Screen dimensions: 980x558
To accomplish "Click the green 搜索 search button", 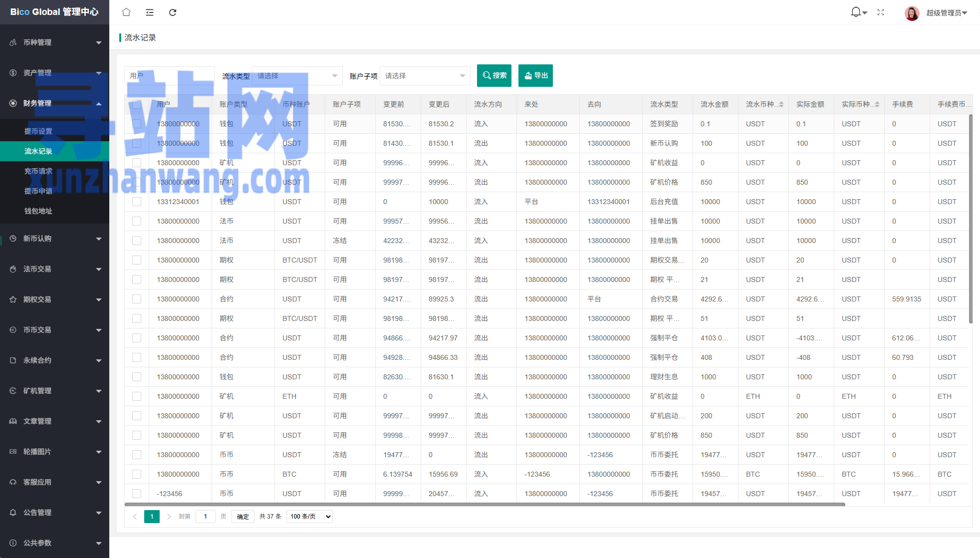I will [494, 76].
